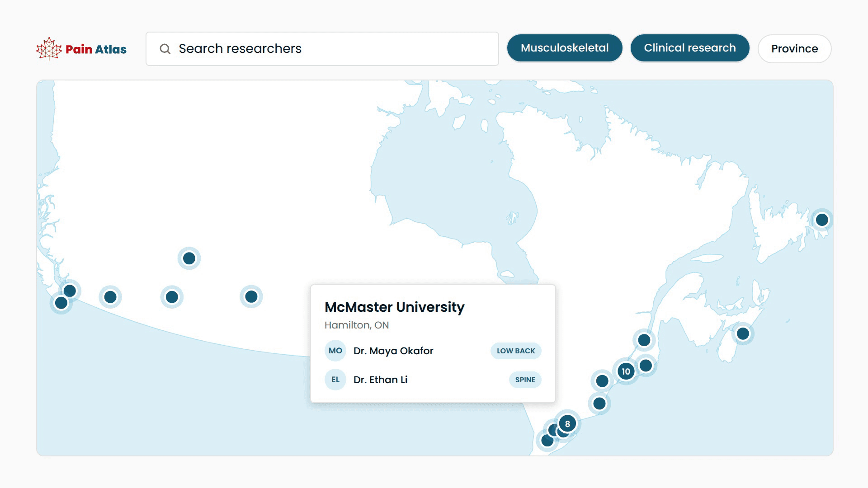Viewport: 868px width, 488px height.
Task: Toggle off the Musculoskeletal filter
Action: click(x=565, y=48)
